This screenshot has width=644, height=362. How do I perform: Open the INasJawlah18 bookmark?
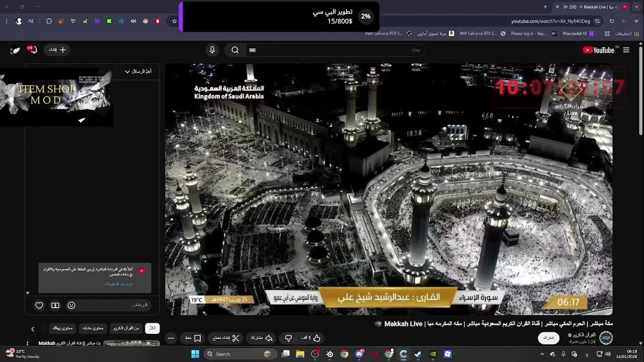(x=579, y=34)
